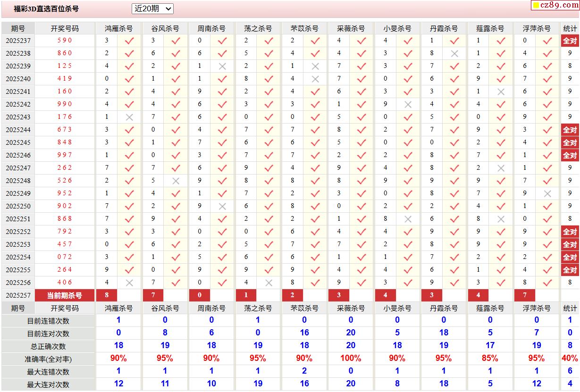Open the cz89.com site logo link
The width and height of the screenshot is (580, 392).
coord(555,5)
